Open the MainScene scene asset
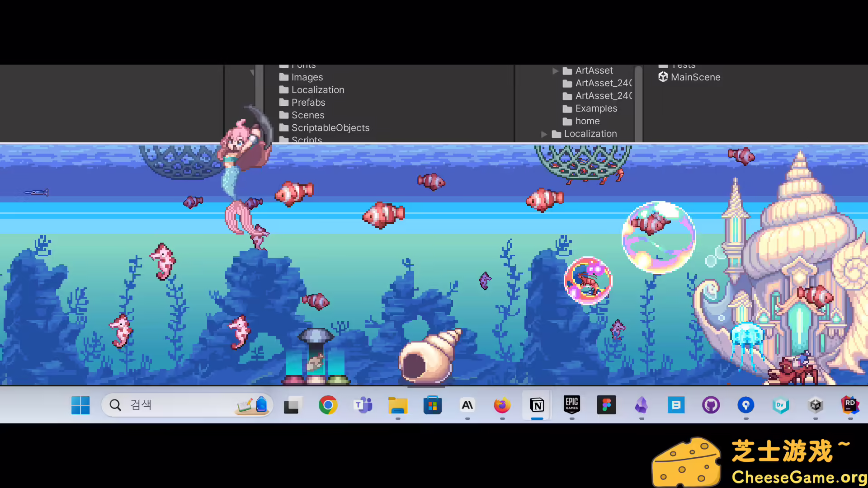 coord(695,77)
